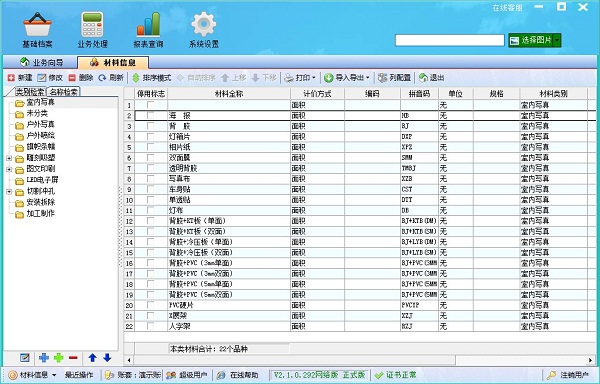Open the 选择图片 dropdown arrow
The width and height of the screenshot is (600, 384).
557,40
